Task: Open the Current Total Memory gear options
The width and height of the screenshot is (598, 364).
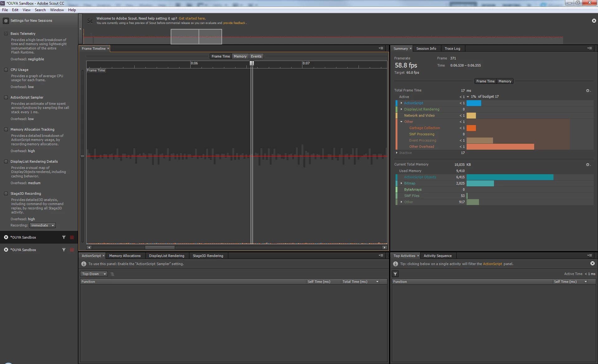Action: [x=588, y=165]
